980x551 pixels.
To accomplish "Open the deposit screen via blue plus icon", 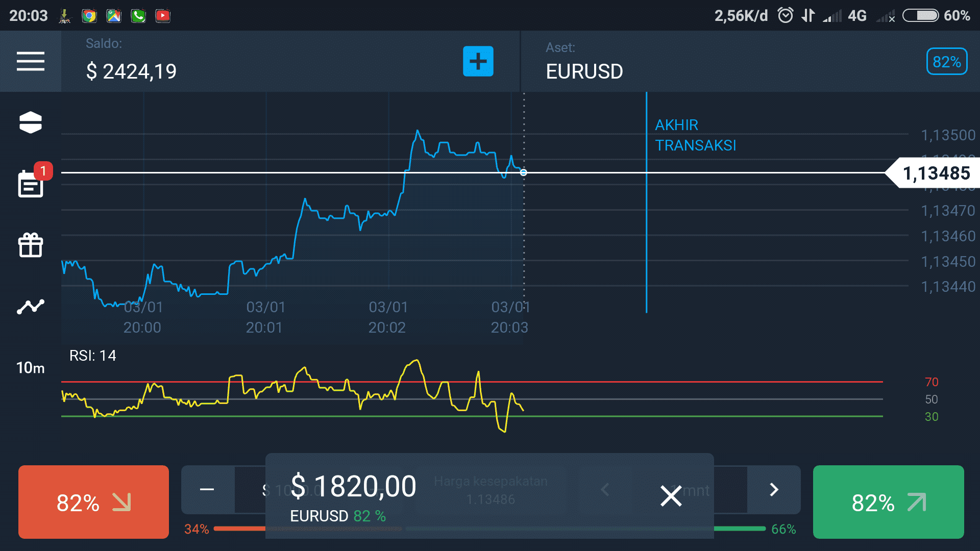I will (478, 61).
